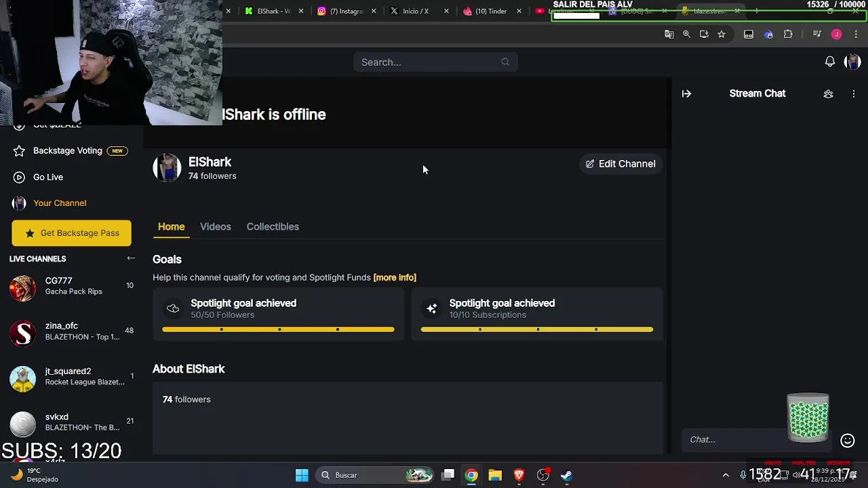Click Chrome translate page icon
This screenshot has height=488, width=868.
[x=669, y=34]
